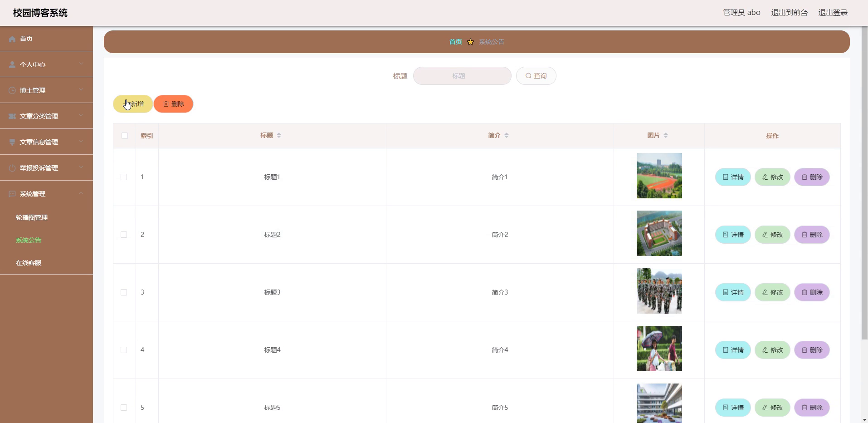Open 首页 in the sidebar
Screen dimensions: 868x423
click(x=46, y=39)
